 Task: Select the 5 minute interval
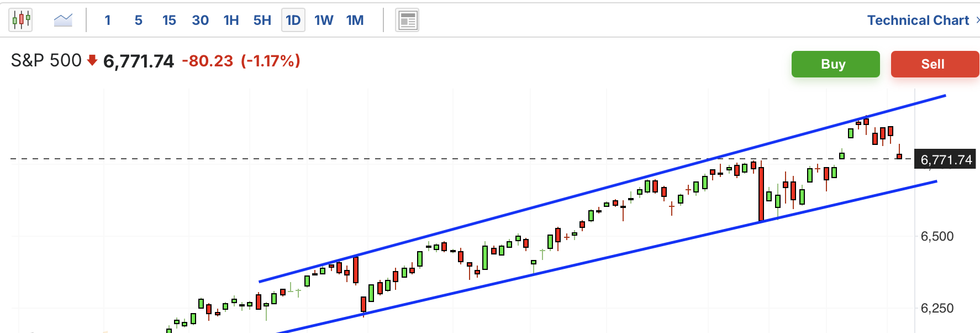(139, 20)
